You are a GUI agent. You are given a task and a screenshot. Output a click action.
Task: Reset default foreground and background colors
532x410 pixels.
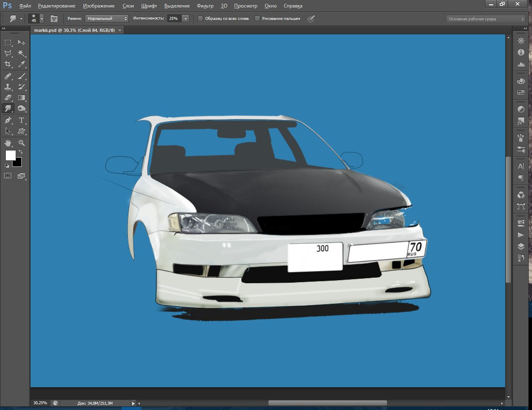tap(7, 166)
